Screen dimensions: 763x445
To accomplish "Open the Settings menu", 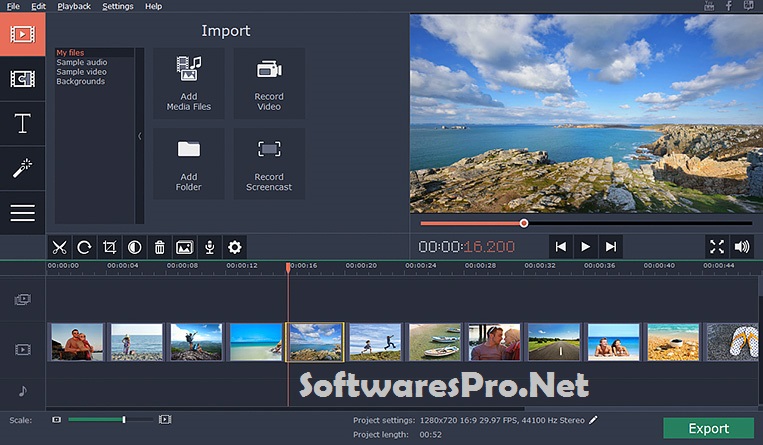I will point(118,6).
